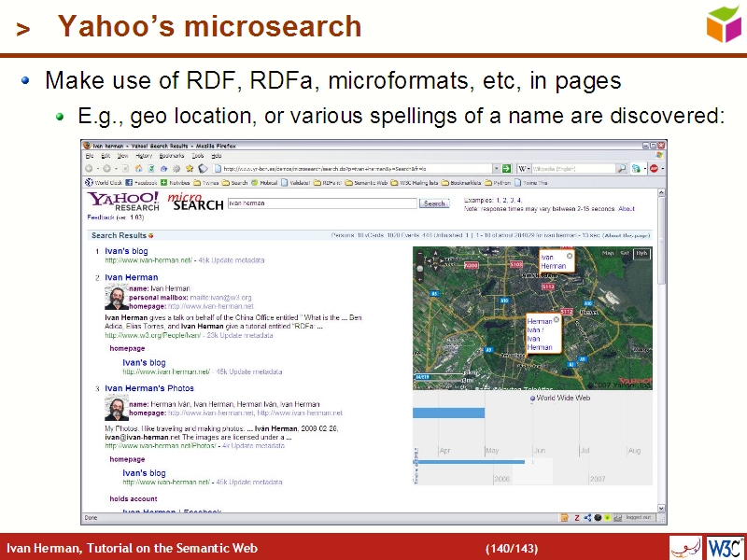This screenshot has height=560, width=747.
Task: Click the green Go arrow beside address bar
Action: (507, 169)
